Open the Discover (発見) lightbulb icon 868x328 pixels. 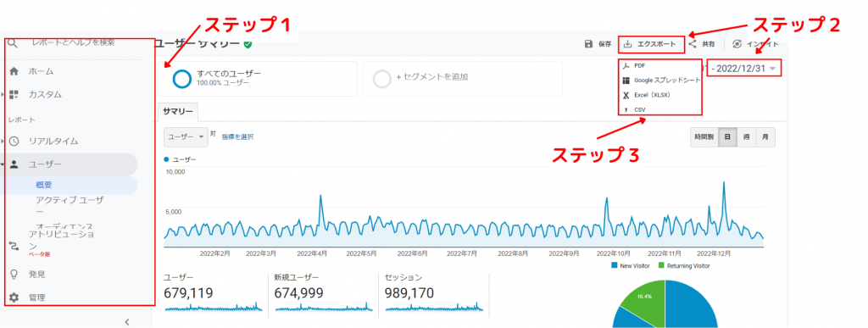tap(14, 274)
